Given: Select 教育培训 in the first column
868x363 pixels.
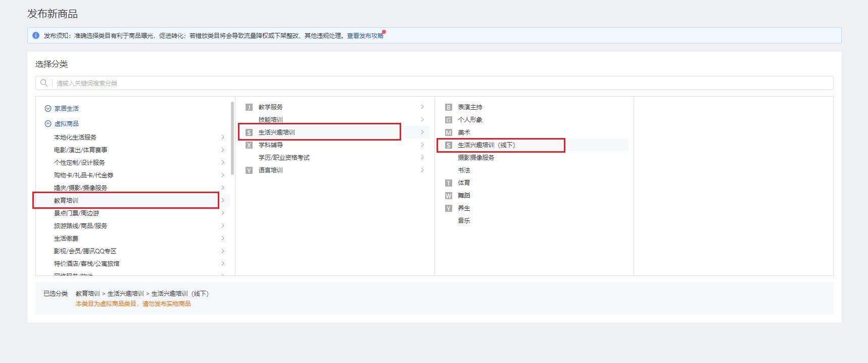Looking at the screenshot, I should (x=66, y=201).
